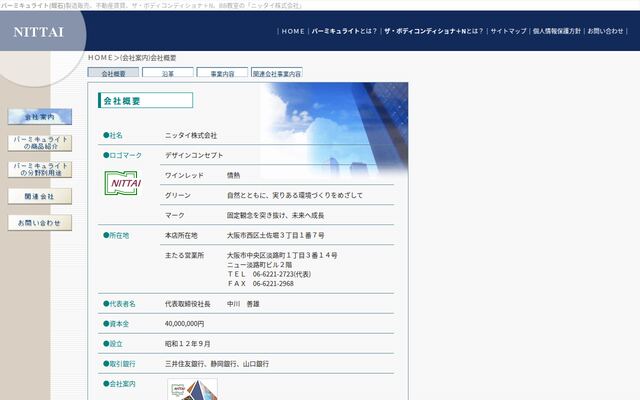The image size is (640, 400).
Task: Switch to the 沿革 tab
Action: pyautogui.click(x=168, y=73)
